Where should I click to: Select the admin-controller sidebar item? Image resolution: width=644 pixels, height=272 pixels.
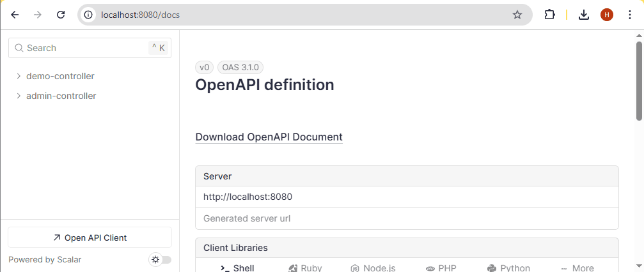61,96
